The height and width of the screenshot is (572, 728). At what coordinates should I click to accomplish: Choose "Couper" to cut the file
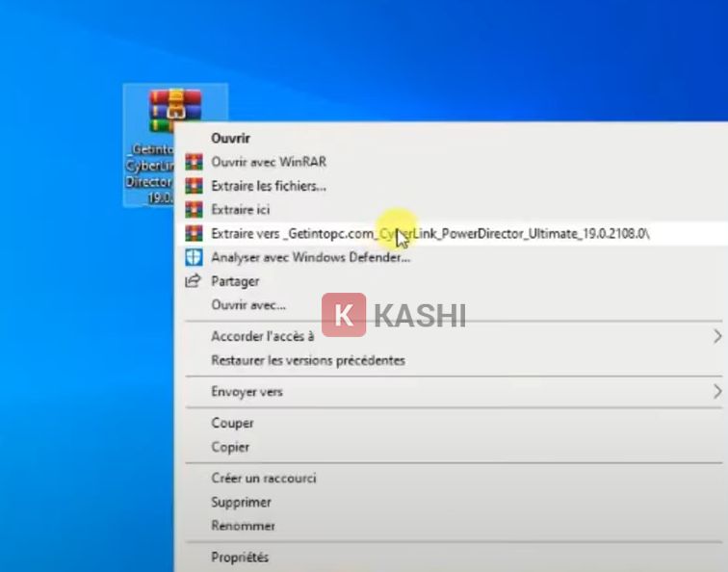(x=232, y=423)
